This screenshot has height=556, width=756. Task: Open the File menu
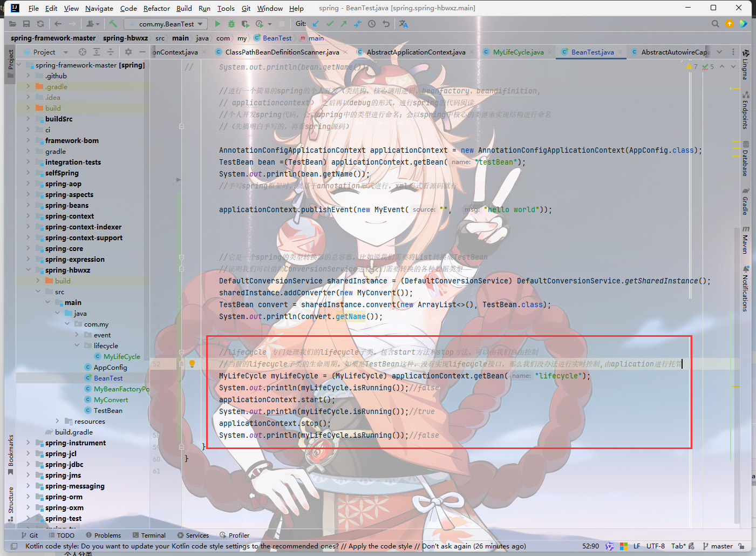[33, 8]
